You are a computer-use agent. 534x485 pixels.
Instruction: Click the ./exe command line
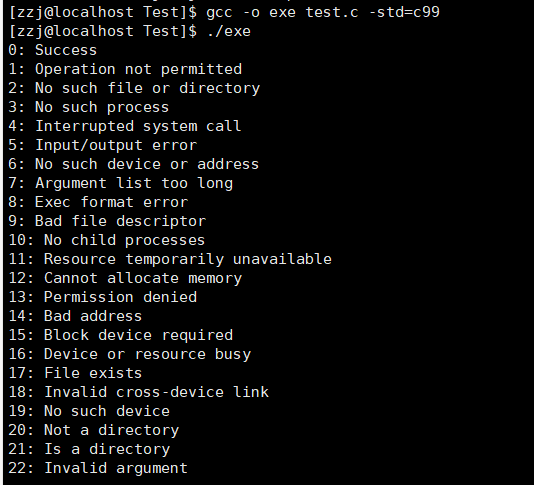click(129, 31)
